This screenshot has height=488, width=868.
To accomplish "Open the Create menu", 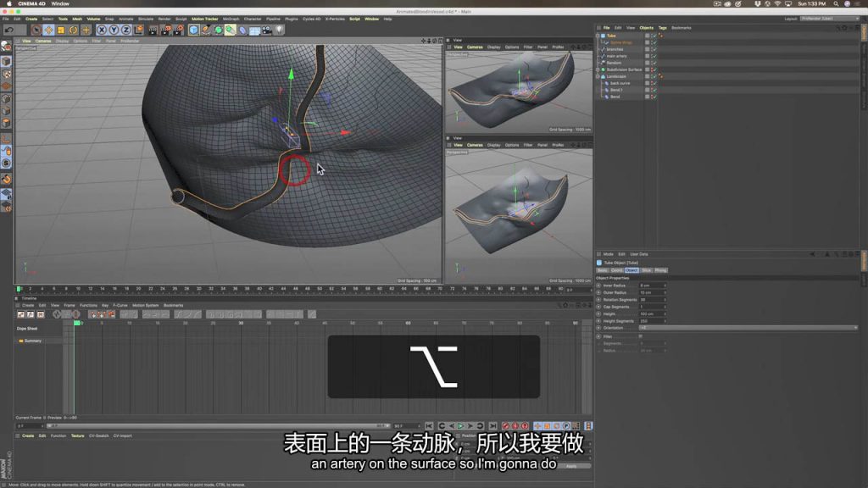I will pos(31,19).
